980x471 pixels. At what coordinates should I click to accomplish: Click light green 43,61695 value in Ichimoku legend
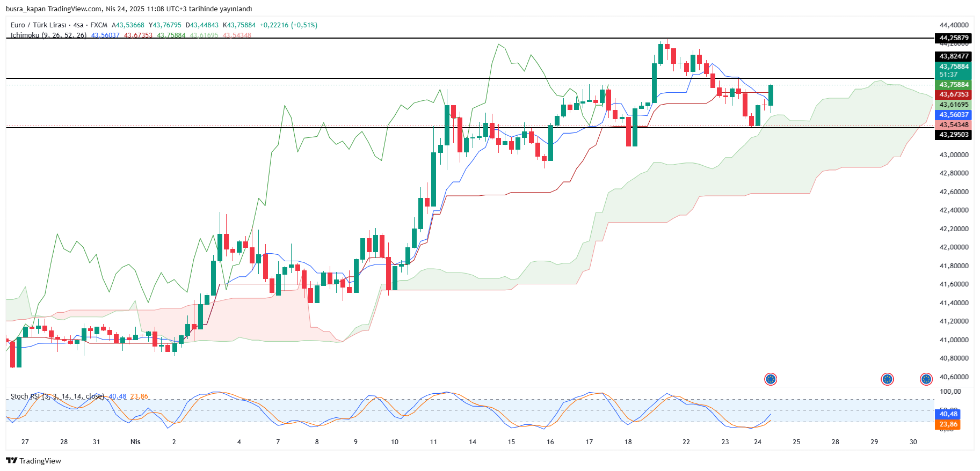pyautogui.click(x=204, y=35)
